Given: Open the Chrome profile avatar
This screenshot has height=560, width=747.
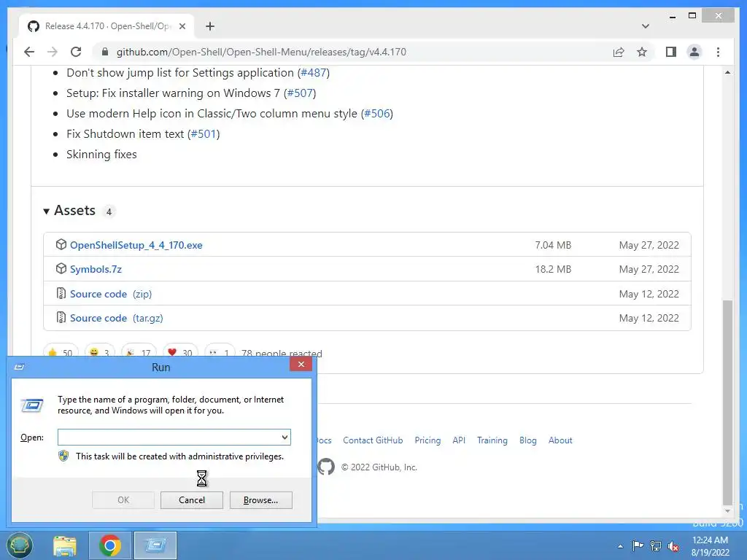Looking at the screenshot, I should (694, 52).
